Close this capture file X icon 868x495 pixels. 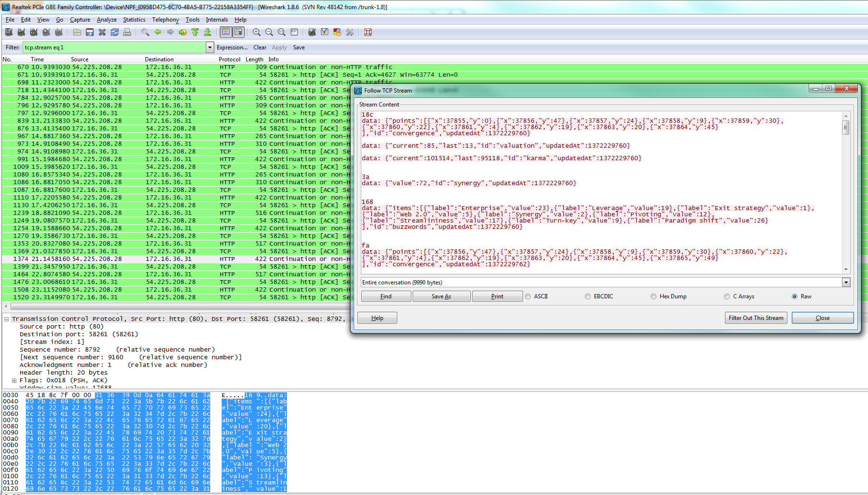point(102,32)
